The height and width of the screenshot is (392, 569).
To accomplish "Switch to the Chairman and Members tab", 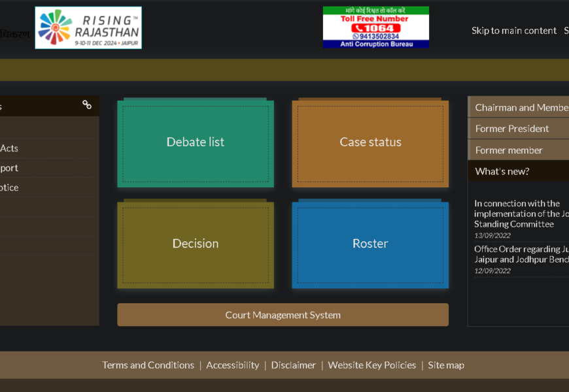I will [521, 107].
